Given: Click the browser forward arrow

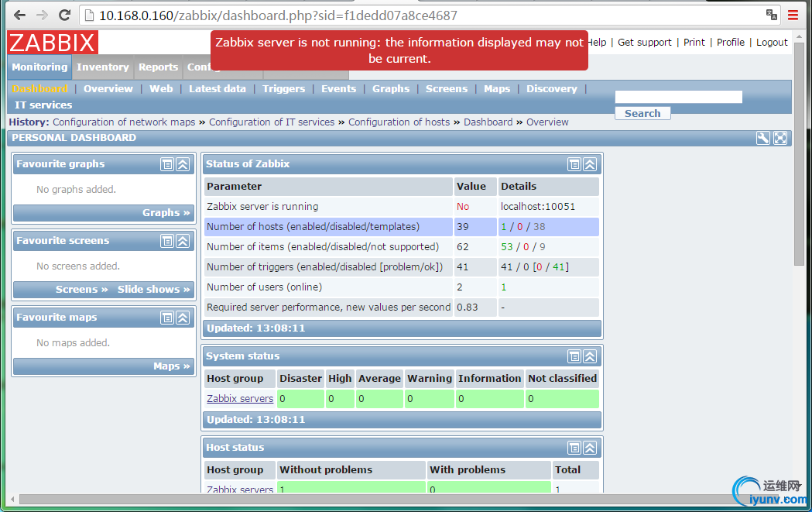Looking at the screenshot, I should pos(42,15).
